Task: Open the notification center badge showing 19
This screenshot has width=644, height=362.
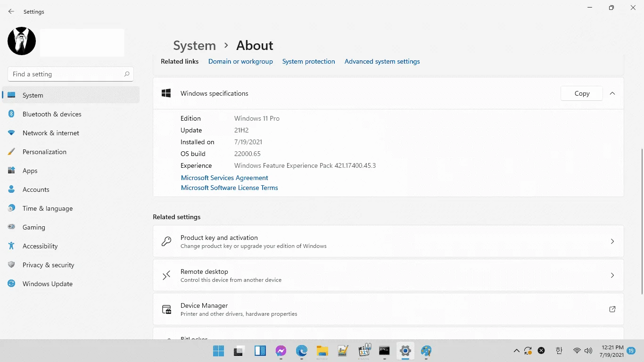Action: pos(632,351)
